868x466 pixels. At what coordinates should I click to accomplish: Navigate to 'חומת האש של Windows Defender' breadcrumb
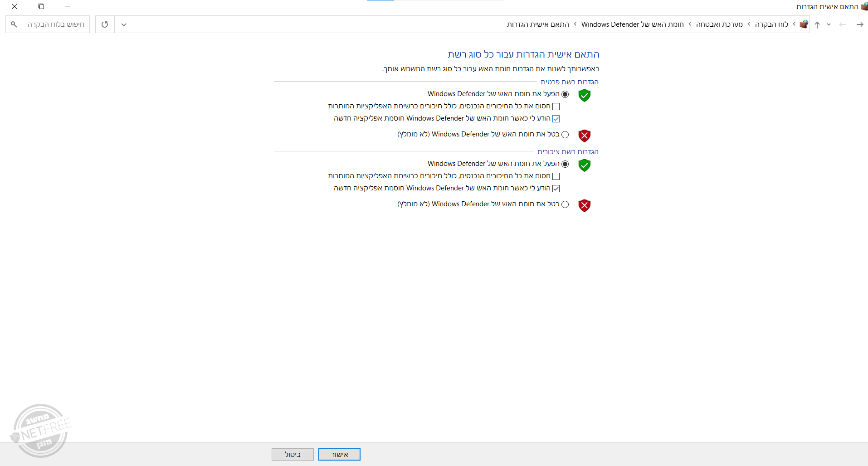coord(633,24)
